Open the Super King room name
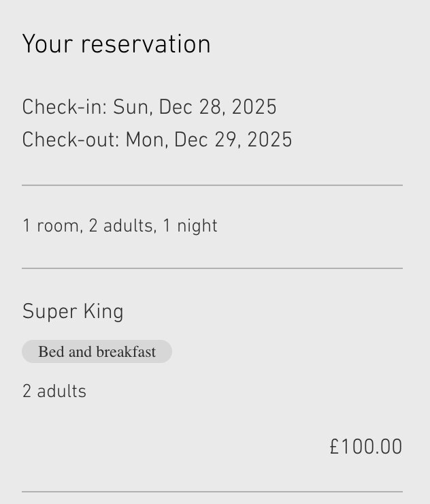Image resolution: width=430 pixels, height=504 pixels. pyautogui.click(x=73, y=312)
